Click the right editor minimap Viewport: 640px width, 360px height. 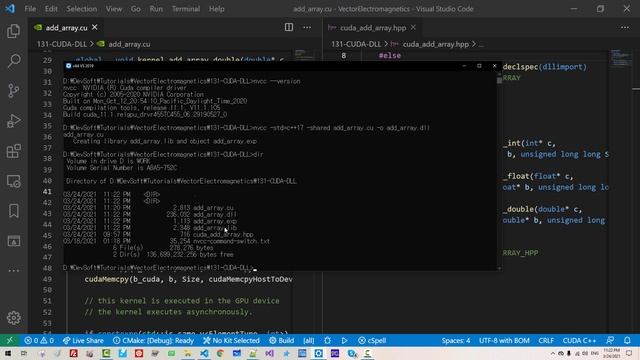pos(620,59)
